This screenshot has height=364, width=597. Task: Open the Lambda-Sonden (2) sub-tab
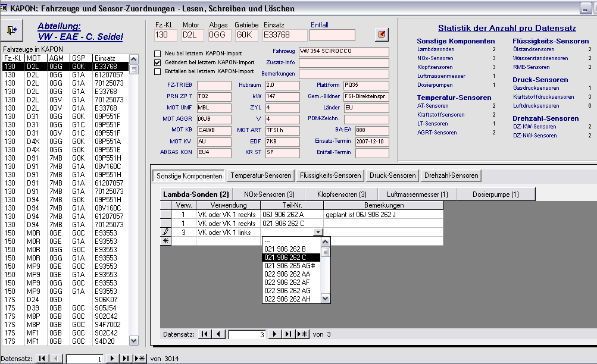196,194
